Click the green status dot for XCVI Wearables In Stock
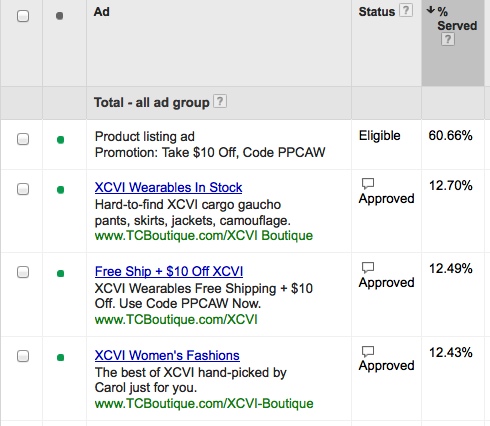This screenshot has height=426, width=490. click(x=60, y=190)
